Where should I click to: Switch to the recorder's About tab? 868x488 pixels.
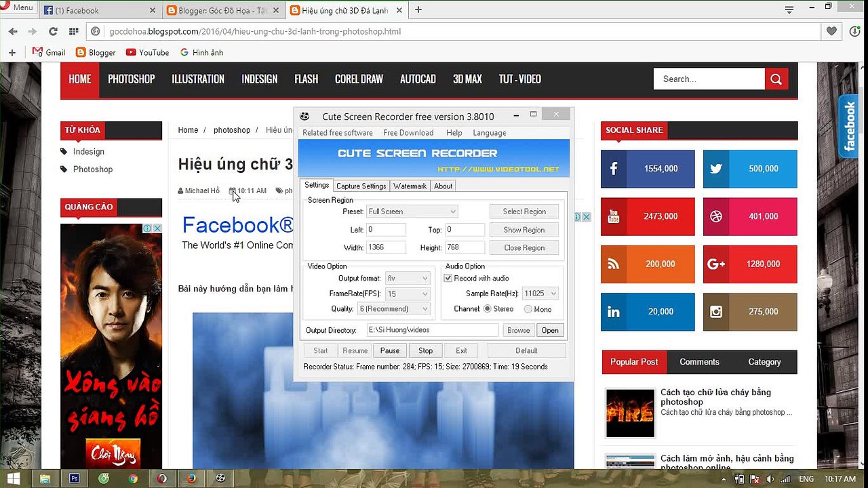443,186
